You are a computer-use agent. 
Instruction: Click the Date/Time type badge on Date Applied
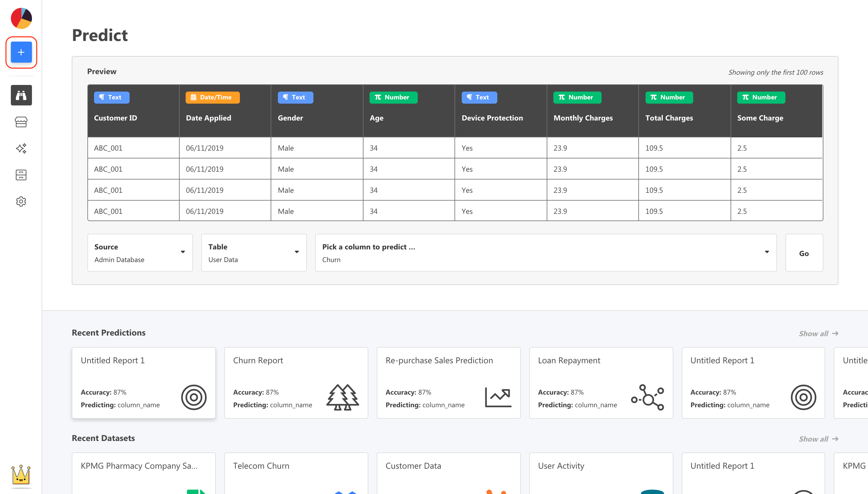[212, 97]
